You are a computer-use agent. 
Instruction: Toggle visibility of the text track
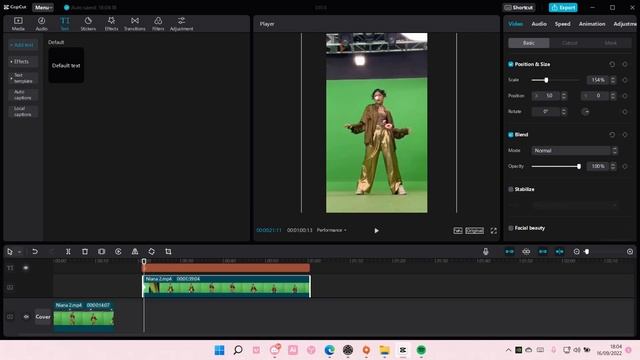click(x=26, y=268)
